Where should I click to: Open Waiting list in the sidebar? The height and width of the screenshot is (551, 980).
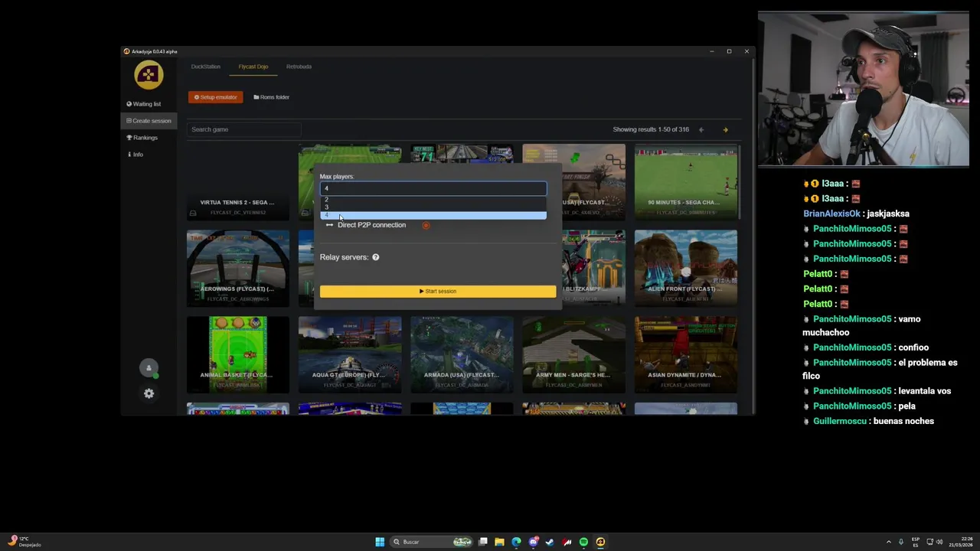tap(144, 104)
